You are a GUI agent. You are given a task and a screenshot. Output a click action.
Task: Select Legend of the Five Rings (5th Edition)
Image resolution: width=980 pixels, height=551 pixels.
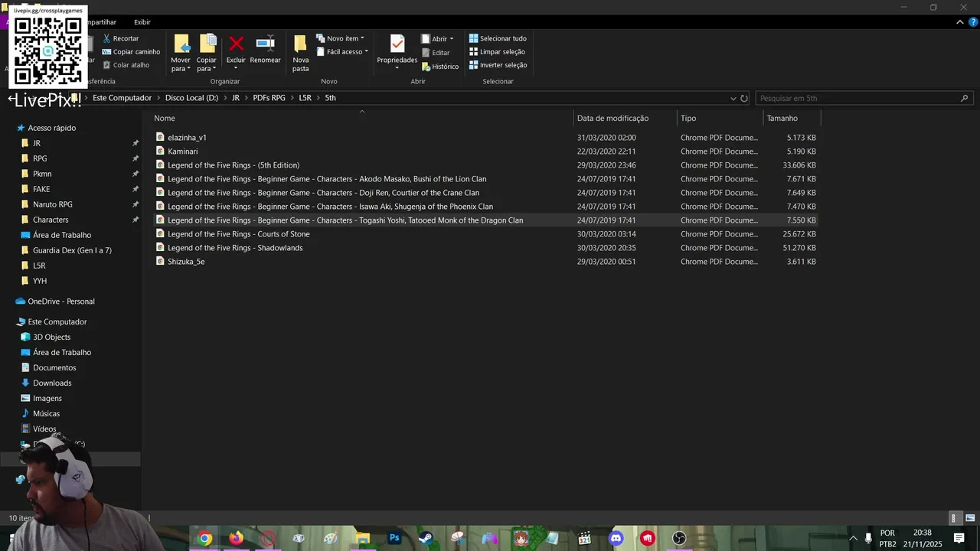click(234, 165)
